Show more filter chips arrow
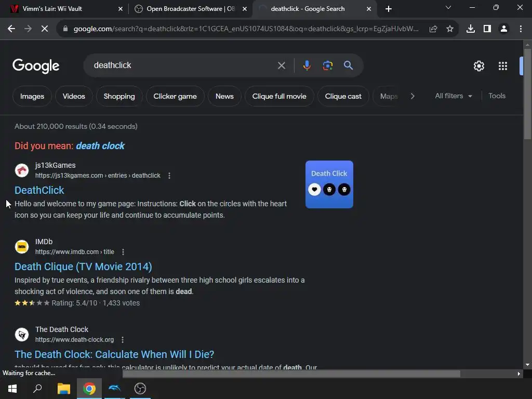 [412, 96]
